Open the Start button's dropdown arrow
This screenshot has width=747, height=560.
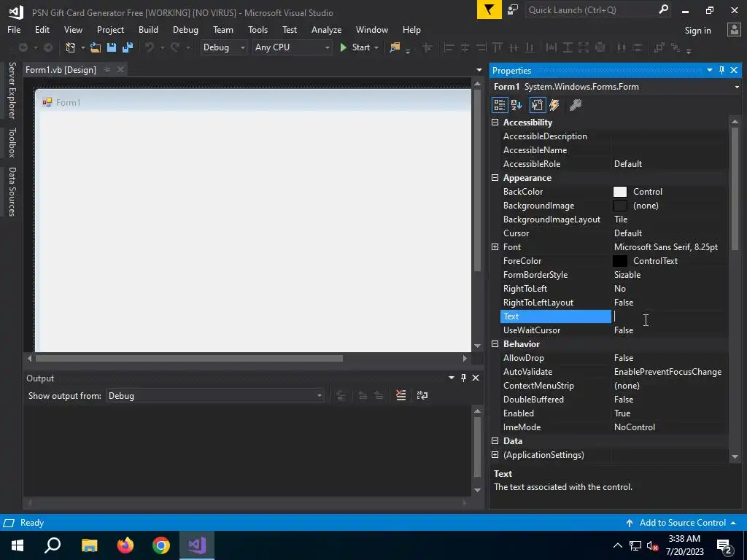coord(376,47)
